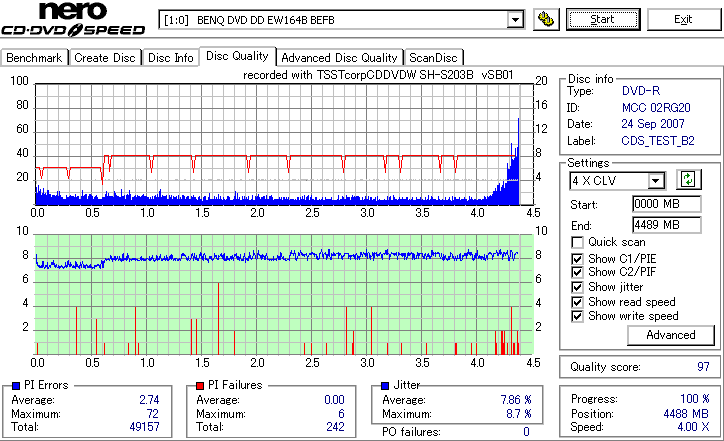724x441 pixels.
Task: Click PO failures value 0
Action: (526, 432)
